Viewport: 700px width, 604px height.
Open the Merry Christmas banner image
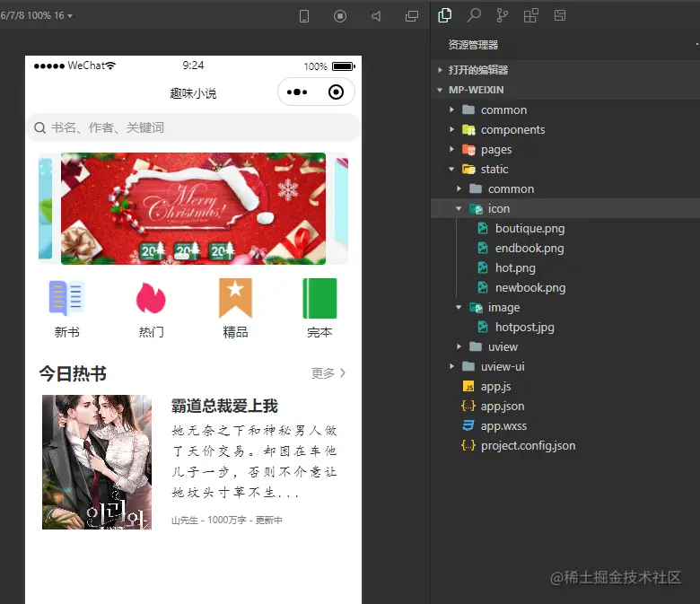tap(193, 208)
